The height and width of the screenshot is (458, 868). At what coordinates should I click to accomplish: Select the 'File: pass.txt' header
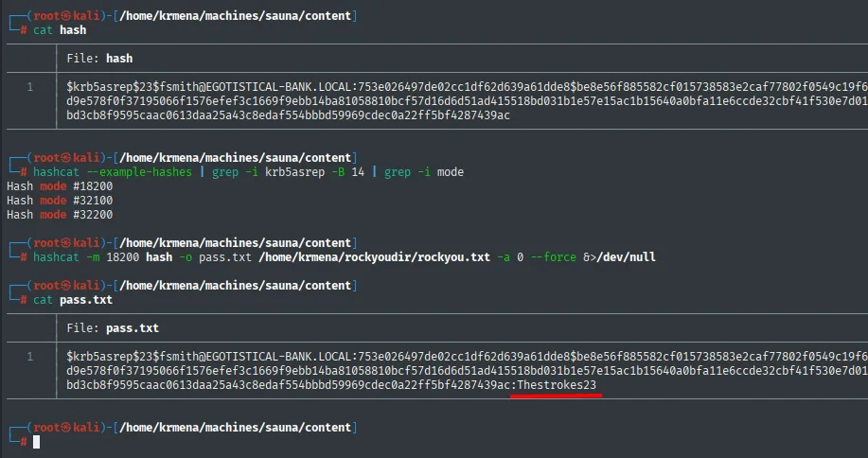[x=113, y=328]
